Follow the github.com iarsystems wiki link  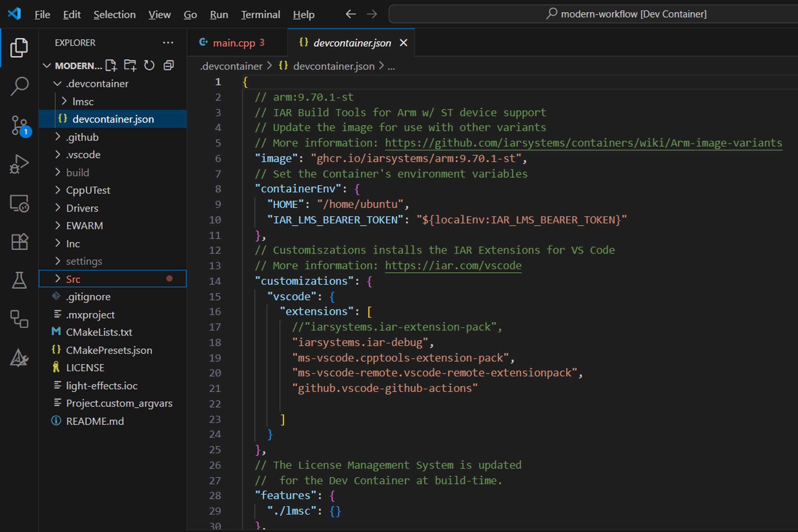click(583, 143)
